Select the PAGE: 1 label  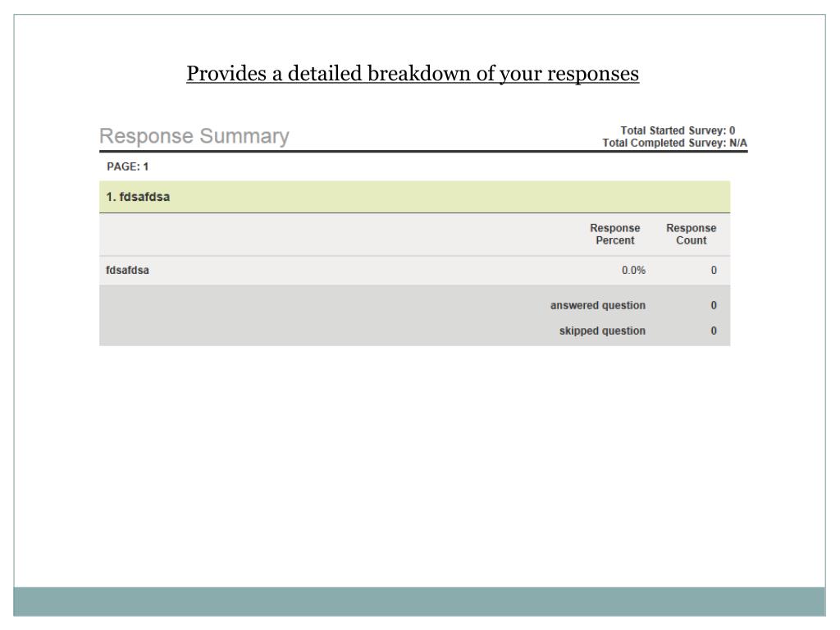pyautogui.click(x=127, y=167)
